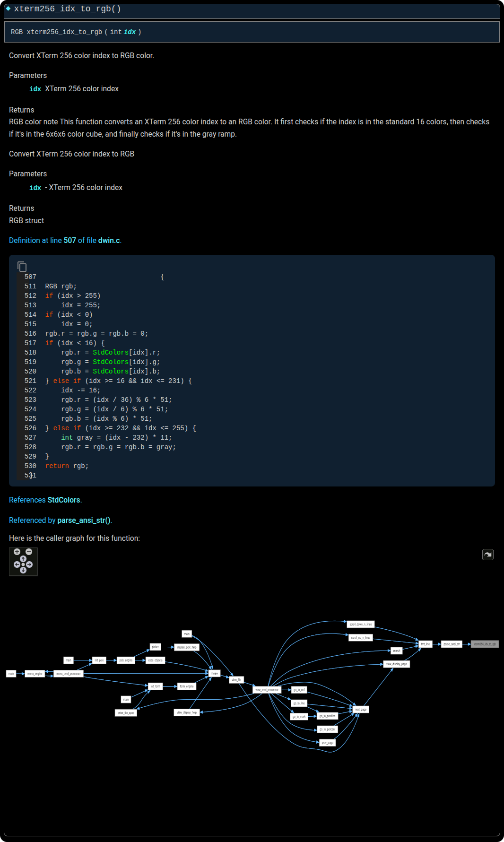Image resolution: width=504 pixels, height=842 pixels.
Task: Pan the caller graph right
Action: coord(29,564)
